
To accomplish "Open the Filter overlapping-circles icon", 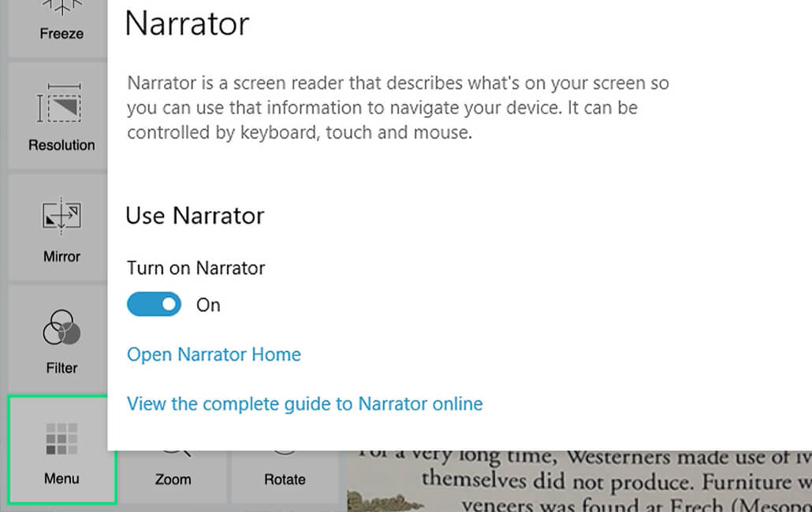I will coord(61,328).
